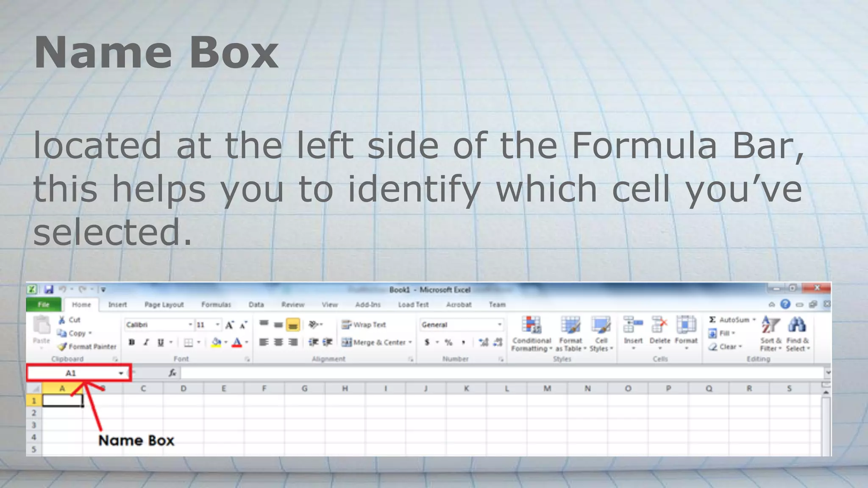Toggle Align Text Left
This screenshot has height=488, width=868.
tap(264, 342)
